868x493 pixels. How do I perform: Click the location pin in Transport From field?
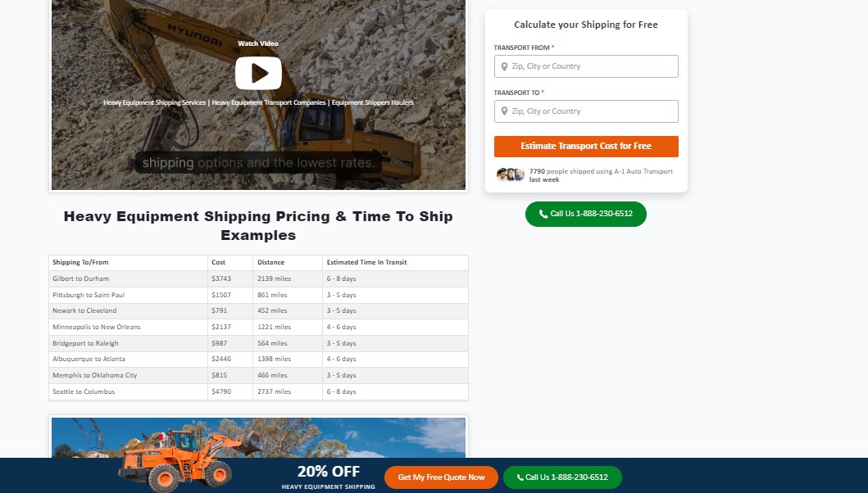(x=504, y=66)
